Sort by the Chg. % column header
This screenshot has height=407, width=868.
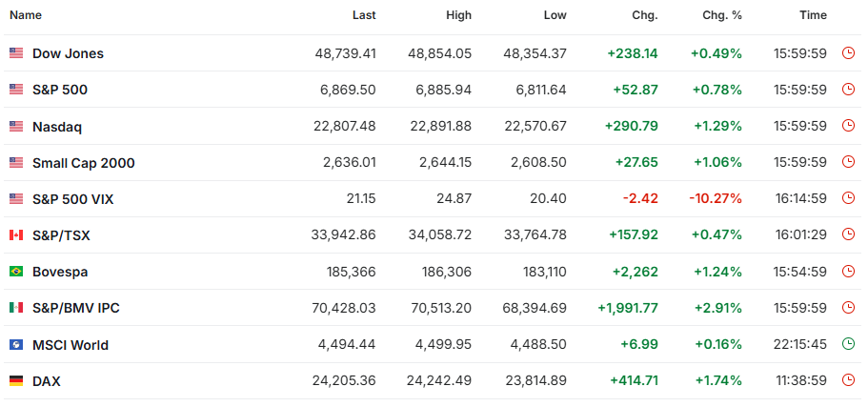(x=723, y=15)
